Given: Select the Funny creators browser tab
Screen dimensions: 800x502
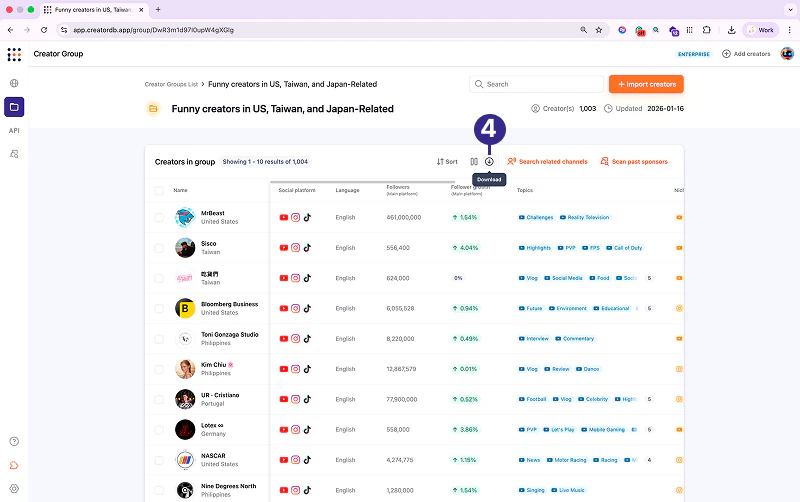Looking at the screenshot, I should click(94, 10).
